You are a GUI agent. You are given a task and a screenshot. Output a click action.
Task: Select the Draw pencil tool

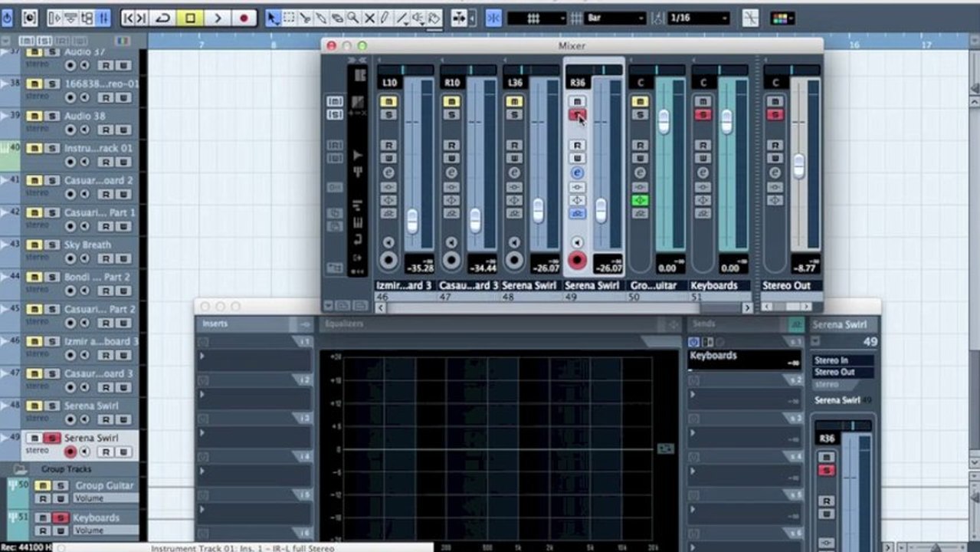(385, 18)
